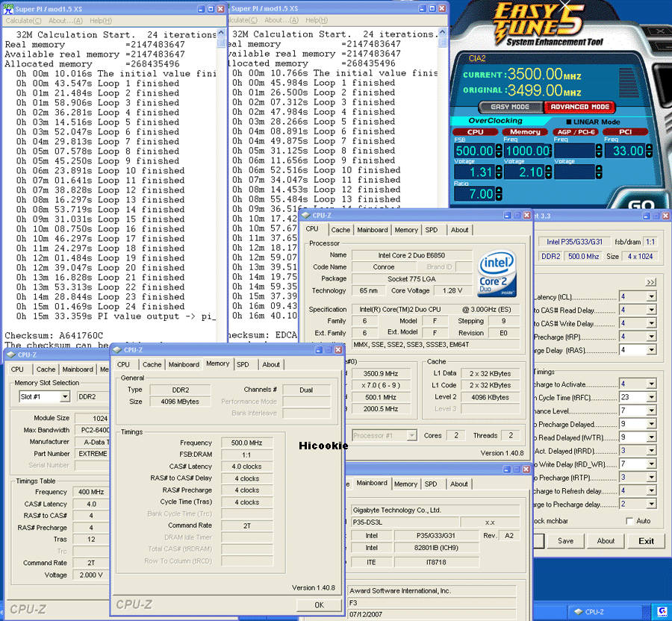Click the About button in MemSet window

[x=606, y=541]
